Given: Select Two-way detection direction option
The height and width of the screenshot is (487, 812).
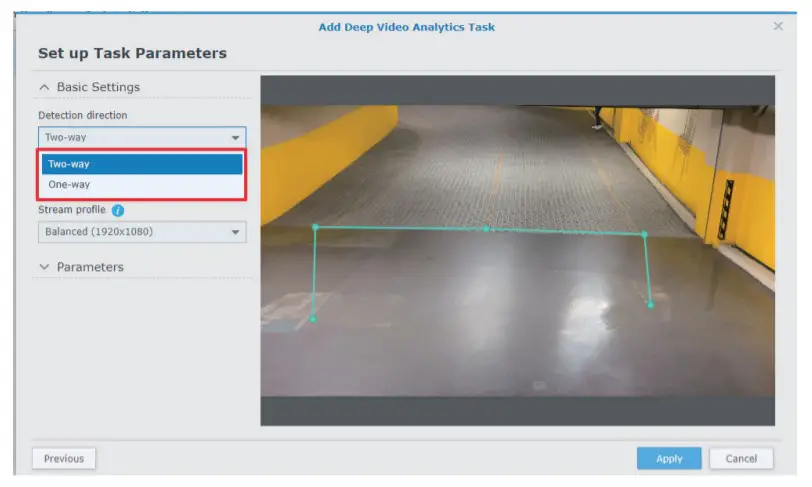Looking at the screenshot, I should [x=142, y=164].
